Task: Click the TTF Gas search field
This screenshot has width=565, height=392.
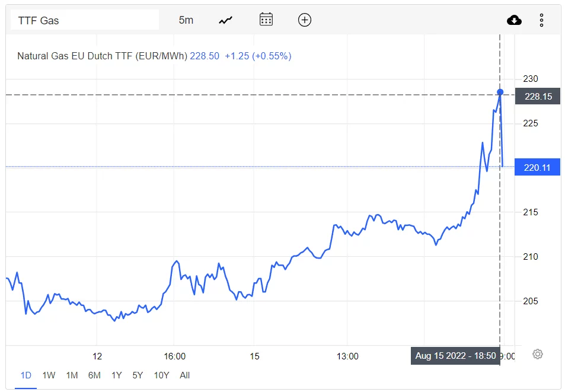Action: 85,20
